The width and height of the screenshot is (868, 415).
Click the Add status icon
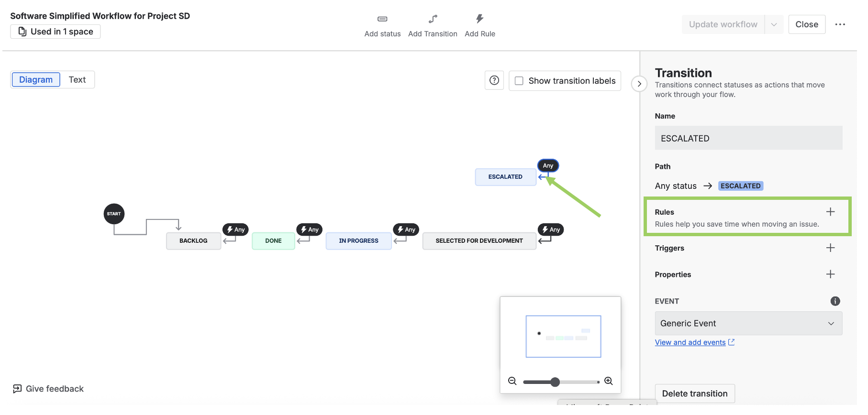point(382,19)
